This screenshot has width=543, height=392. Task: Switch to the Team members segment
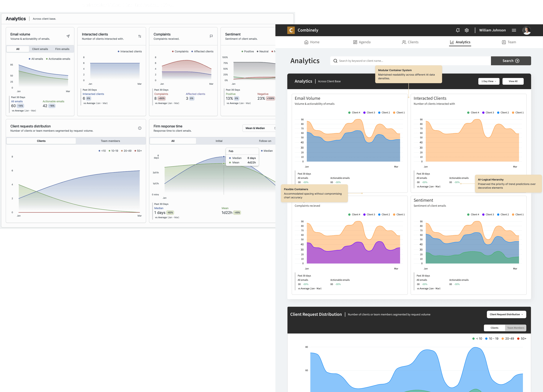tap(110, 141)
